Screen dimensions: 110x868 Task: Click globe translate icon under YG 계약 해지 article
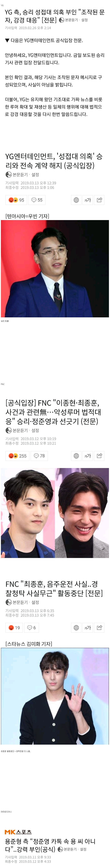point(76,200)
